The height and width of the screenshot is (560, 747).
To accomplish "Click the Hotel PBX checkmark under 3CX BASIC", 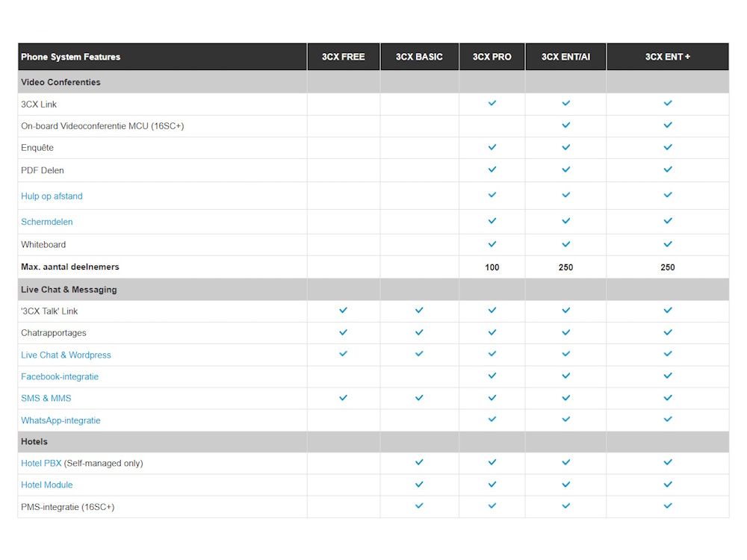I will point(419,462).
